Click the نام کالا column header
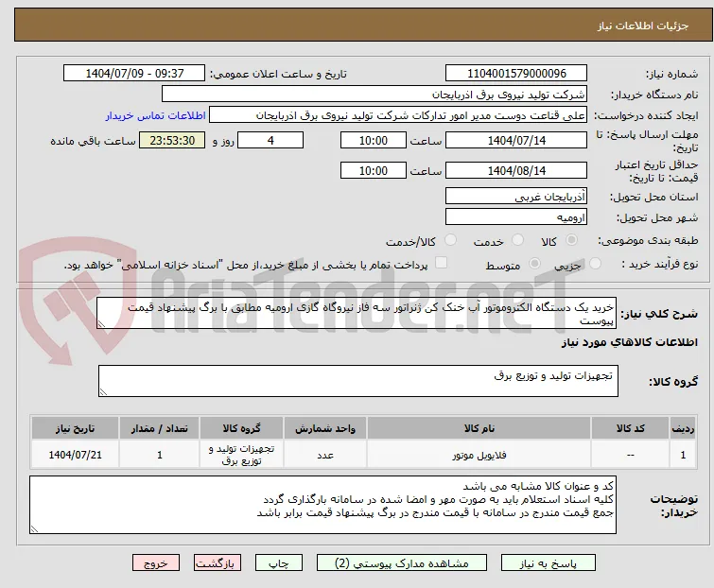Screen dimensions: 714x588 coord(479,428)
